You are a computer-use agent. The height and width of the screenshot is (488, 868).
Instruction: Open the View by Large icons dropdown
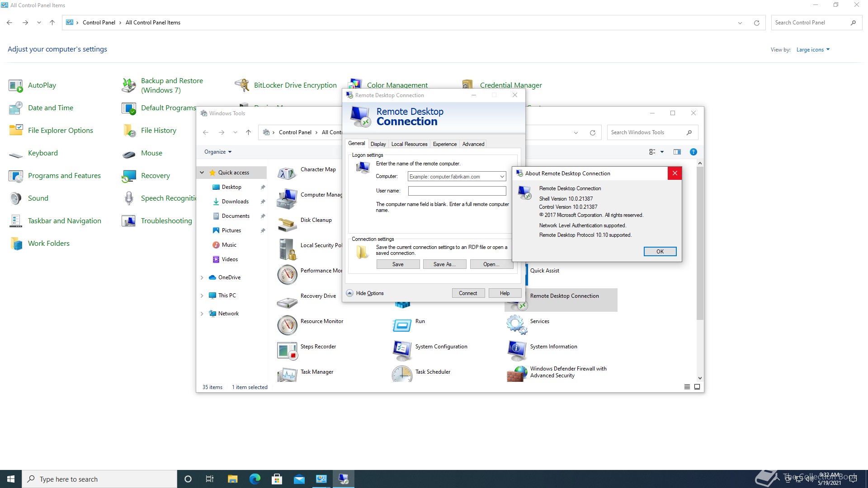tap(813, 50)
